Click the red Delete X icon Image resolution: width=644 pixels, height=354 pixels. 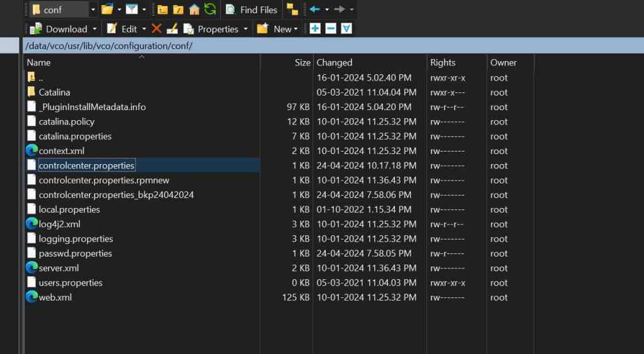[x=157, y=29]
